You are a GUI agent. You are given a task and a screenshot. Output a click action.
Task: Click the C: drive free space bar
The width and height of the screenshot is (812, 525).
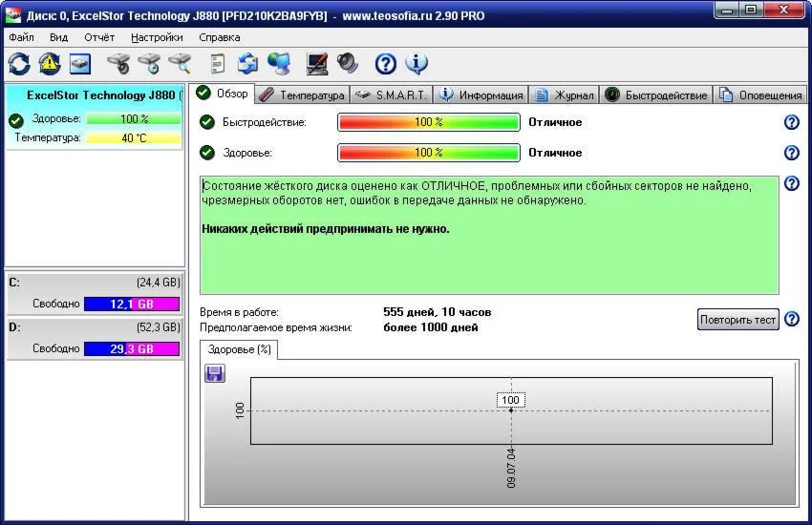tap(132, 304)
